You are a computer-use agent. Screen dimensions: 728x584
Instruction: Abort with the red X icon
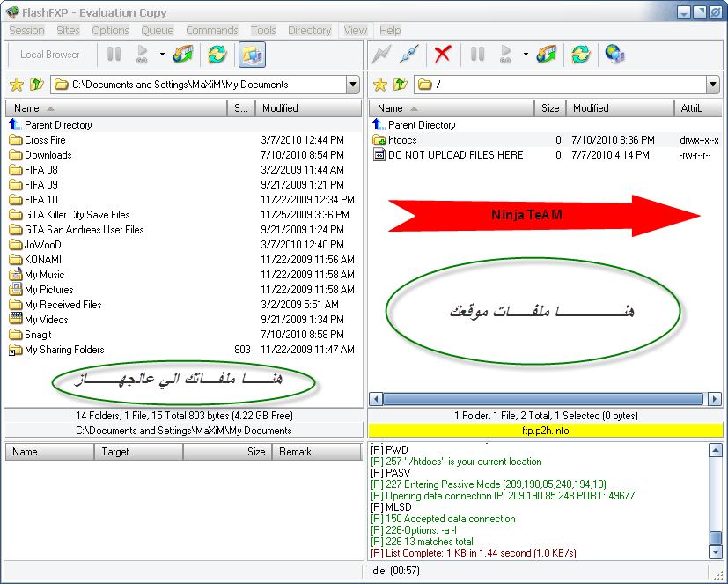coord(443,55)
